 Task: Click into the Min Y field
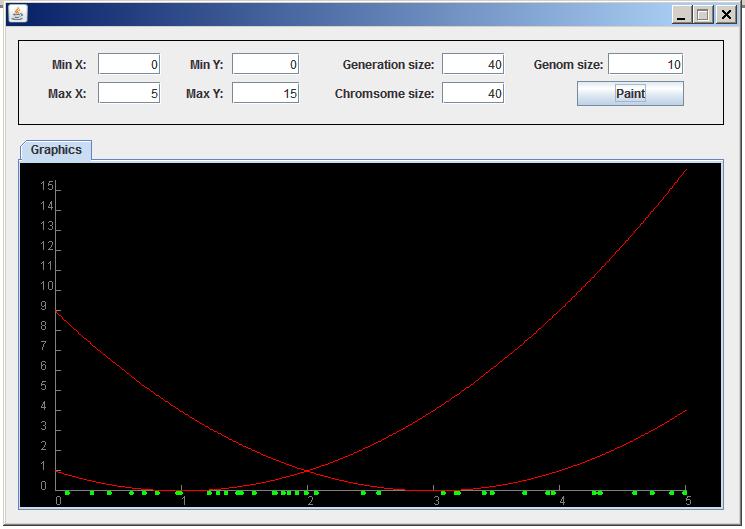click(x=265, y=64)
